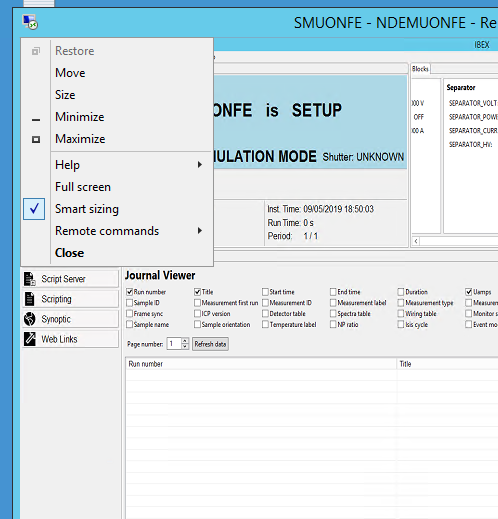Expand the Help submenu arrow
The width and height of the screenshot is (498, 519).
[200, 164]
